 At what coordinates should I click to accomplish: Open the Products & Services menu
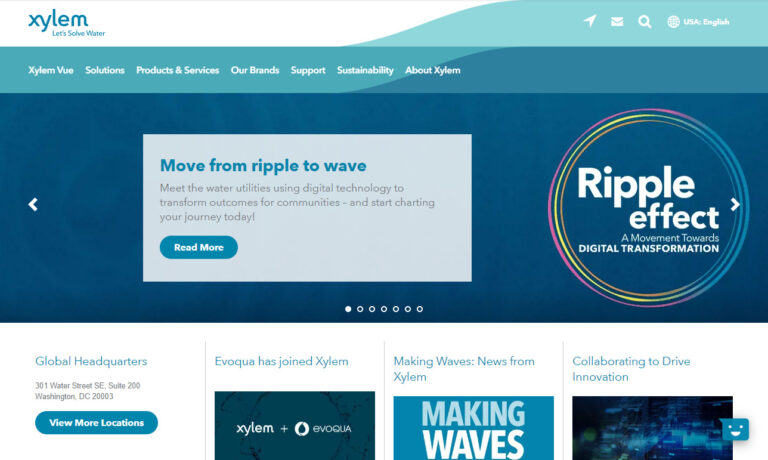point(177,70)
